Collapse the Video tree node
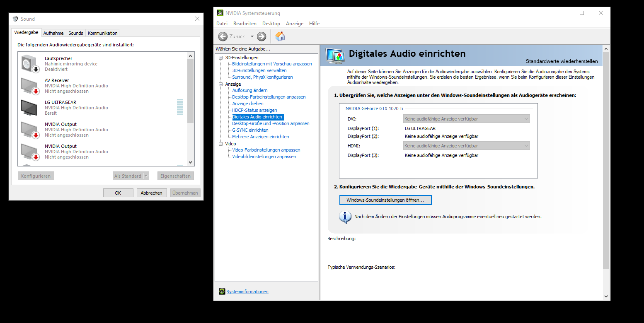Image resolution: width=644 pixels, height=323 pixels. click(221, 144)
